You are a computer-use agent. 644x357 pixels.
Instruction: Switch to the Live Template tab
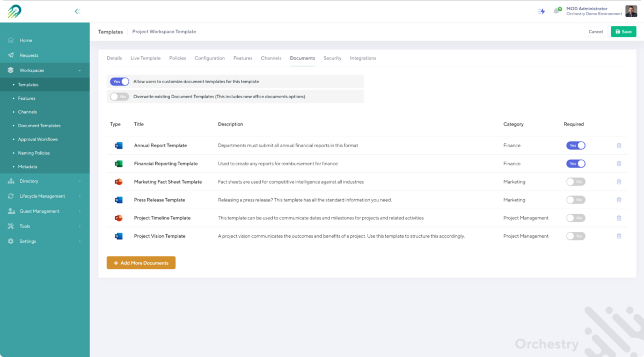click(145, 58)
